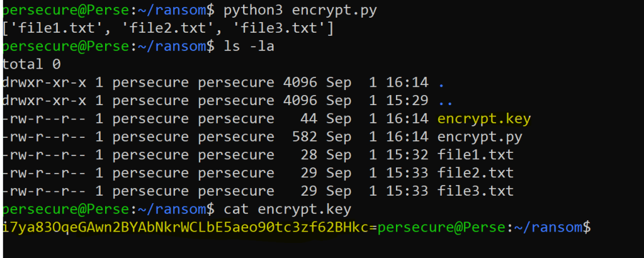Image resolution: width=644 pixels, height=258 pixels.
Task: Click file2.txt in the directory listing
Action: pyautogui.click(x=475, y=173)
